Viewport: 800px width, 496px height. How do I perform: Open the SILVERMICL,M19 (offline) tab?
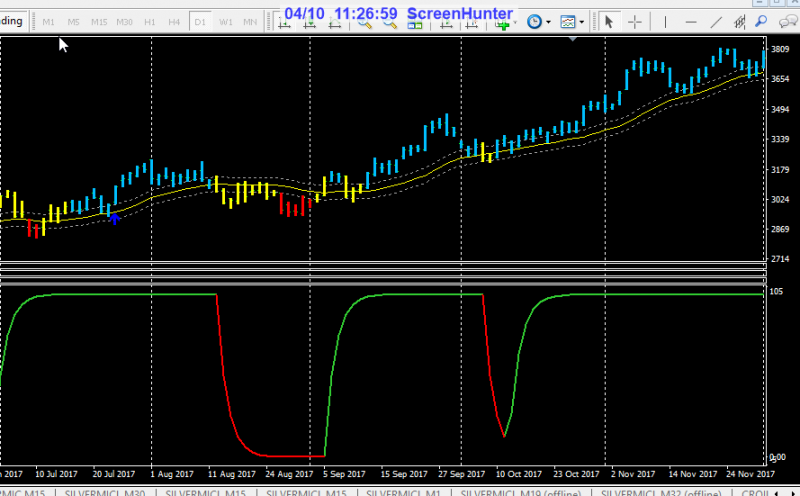click(521, 492)
